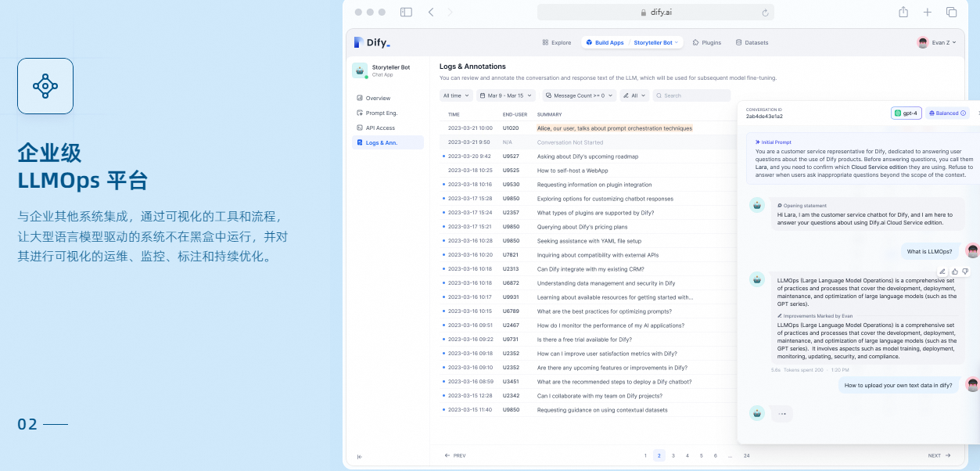
Task: Go to previous page with PREV
Action: coord(455,455)
